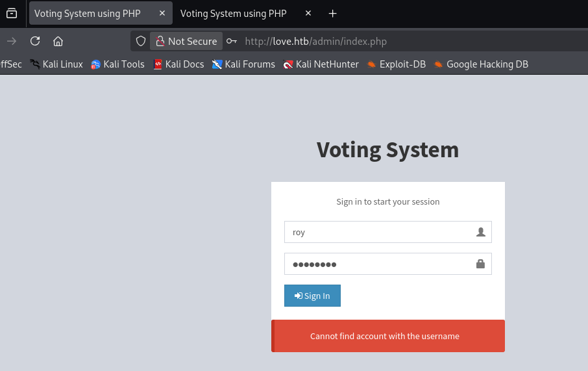
Task: Close the second Voting System tab
Action: [308, 13]
